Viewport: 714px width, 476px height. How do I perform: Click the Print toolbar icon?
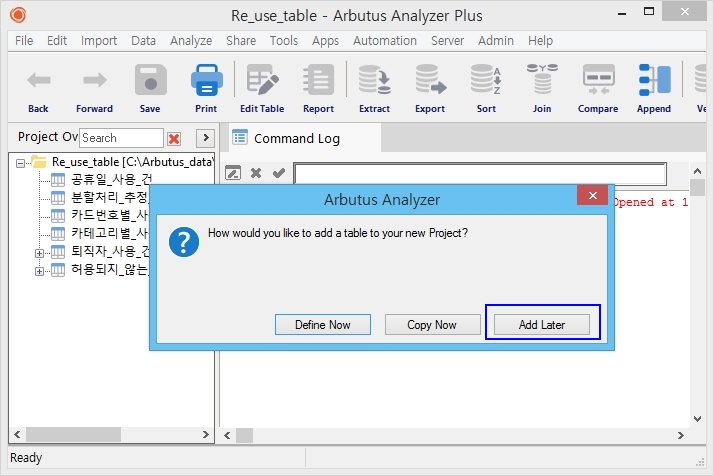(x=206, y=80)
